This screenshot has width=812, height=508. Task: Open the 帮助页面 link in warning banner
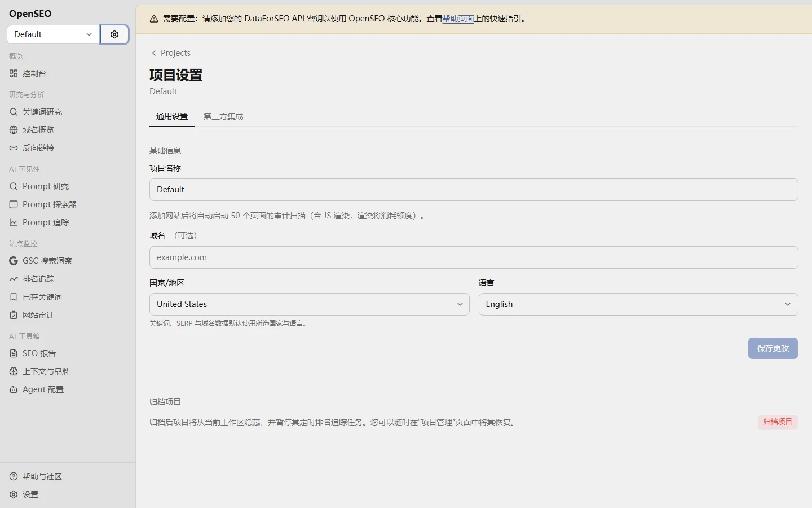458,19
